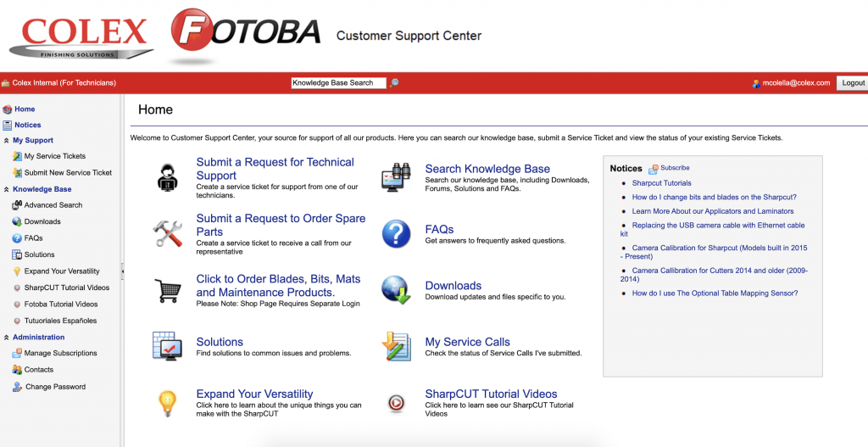The width and height of the screenshot is (868, 447).
Task: Click the Colex Internal (For Technicians) label
Action: 64,83
